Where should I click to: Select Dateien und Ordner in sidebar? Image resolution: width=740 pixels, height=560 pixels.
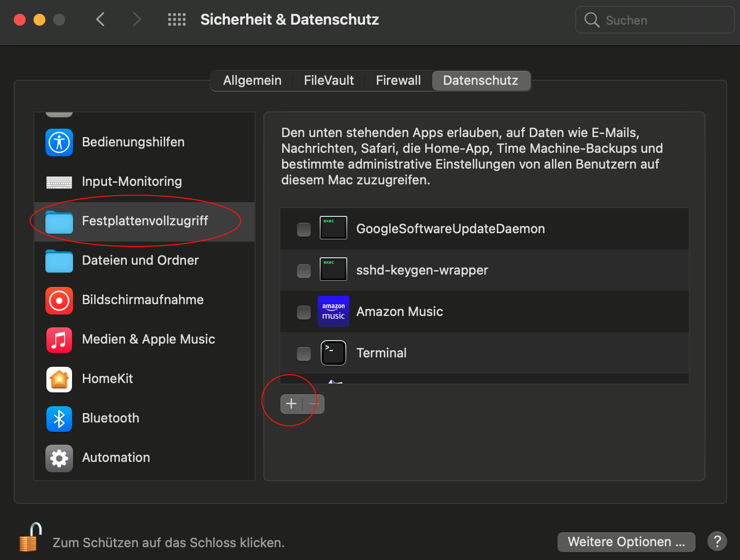click(140, 261)
